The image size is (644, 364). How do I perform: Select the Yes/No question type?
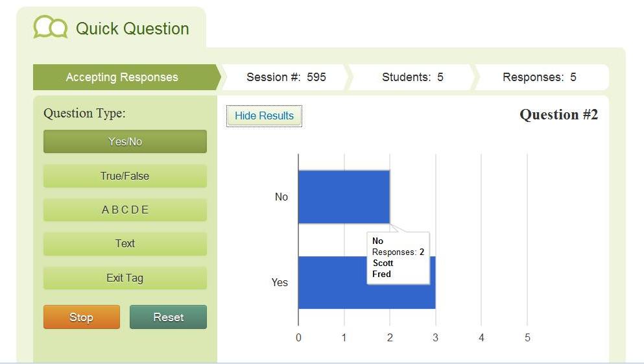click(x=125, y=141)
